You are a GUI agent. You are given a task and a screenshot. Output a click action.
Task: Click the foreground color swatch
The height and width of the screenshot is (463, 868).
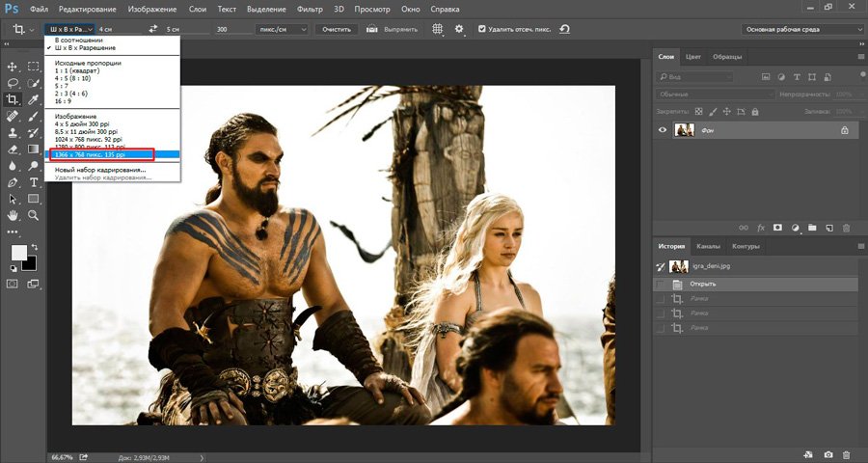coord(18,253)
